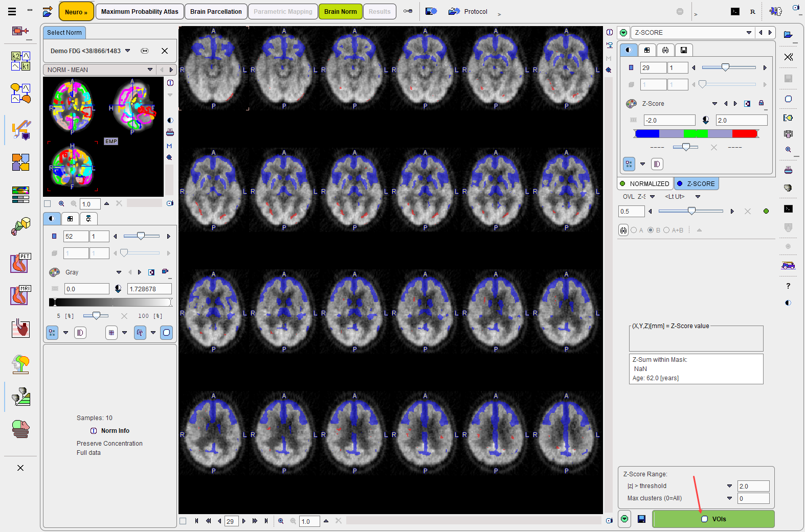This screenshot has height=532, width=805.
Task: Click the crosshair target icon beside norm preview
Action: pos(169,157)
